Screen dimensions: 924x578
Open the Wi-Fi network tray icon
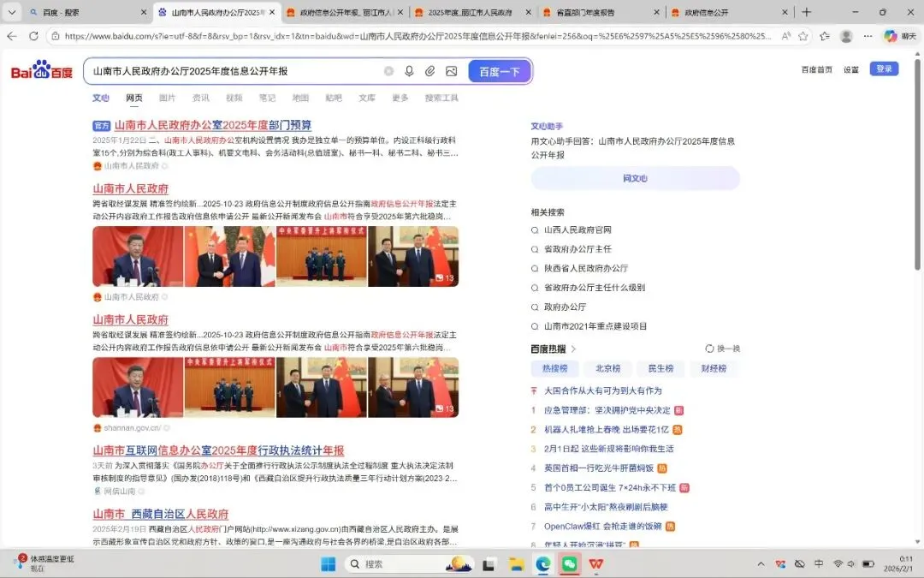[838, 563]
